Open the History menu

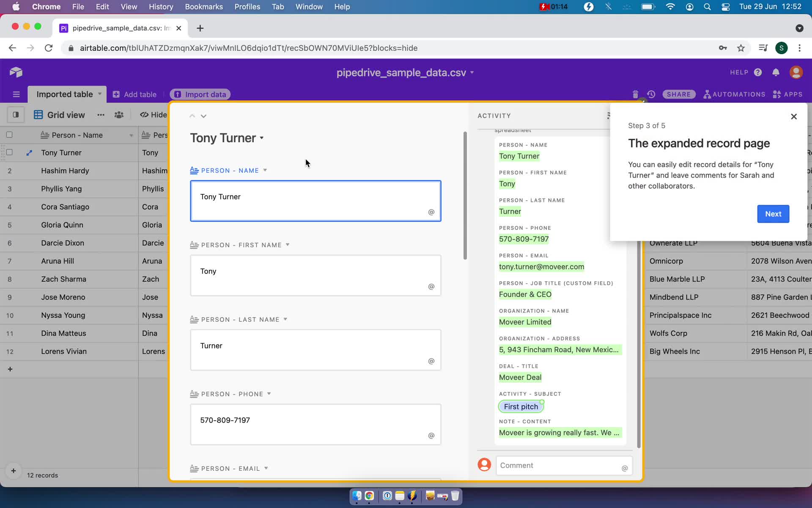tap(161, 7)
